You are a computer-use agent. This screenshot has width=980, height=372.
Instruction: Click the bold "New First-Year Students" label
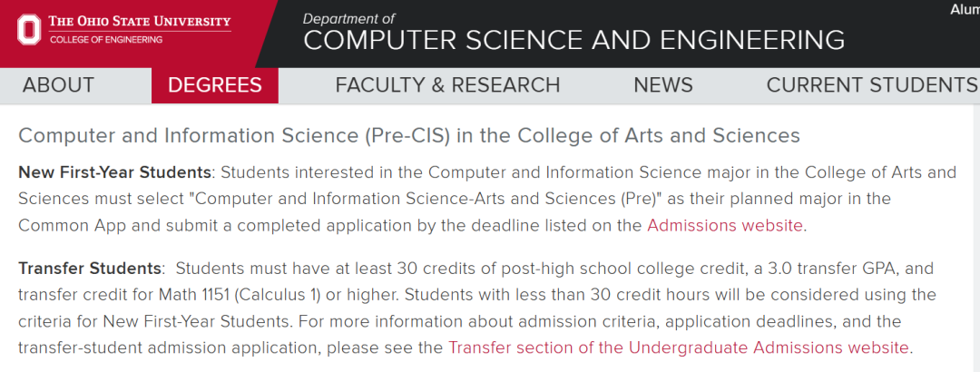(x=115, y=172)
